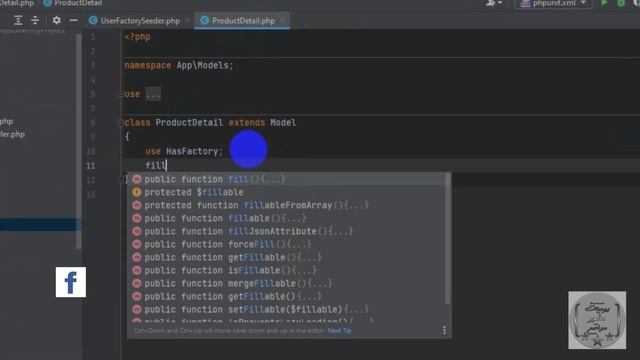Click the Facebook icon overlay
Image resolution: width=640 pixels, height=360 pixels.
click(x=71, y=282)
